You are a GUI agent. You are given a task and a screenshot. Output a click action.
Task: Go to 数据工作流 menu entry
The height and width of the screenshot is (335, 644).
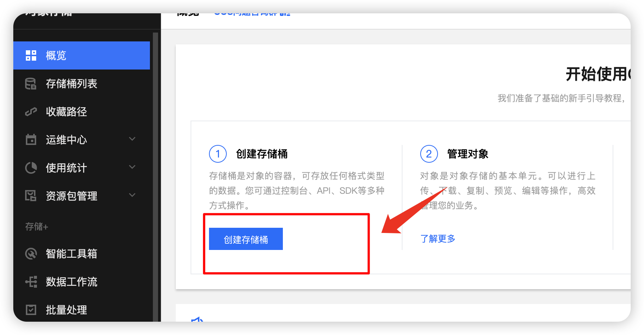coord(82,282)
